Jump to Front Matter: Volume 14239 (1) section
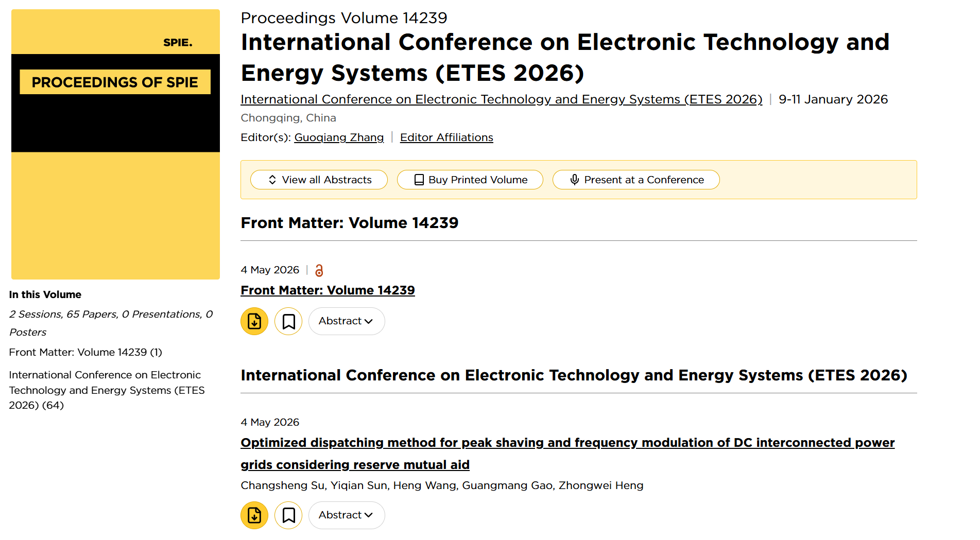This screenshot has height=540, width=980. tap(85, 352)
